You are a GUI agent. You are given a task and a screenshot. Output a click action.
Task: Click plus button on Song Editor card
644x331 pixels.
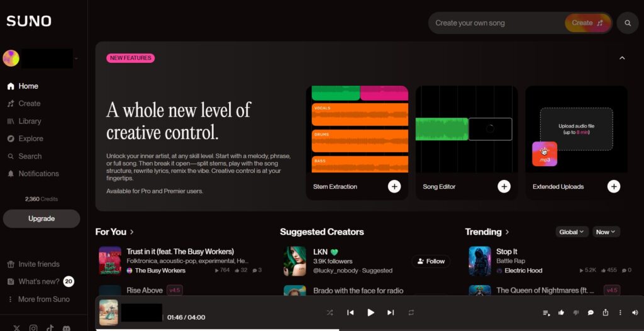[x=504, y=186]
